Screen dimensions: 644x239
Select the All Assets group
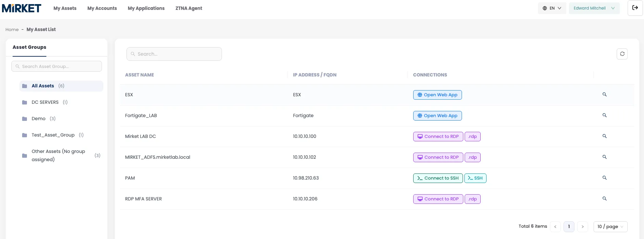[61, 86]
